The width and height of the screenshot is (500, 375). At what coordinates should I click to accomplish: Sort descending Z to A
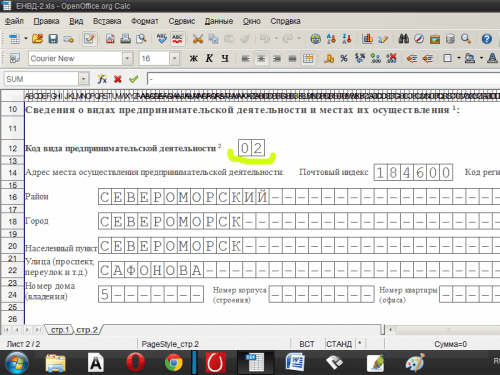pos(347,39)
